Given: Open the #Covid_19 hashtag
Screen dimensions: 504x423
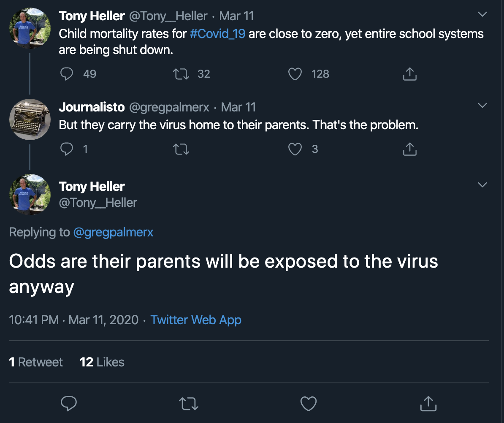Looking at the screenshot, I should 218,34.
